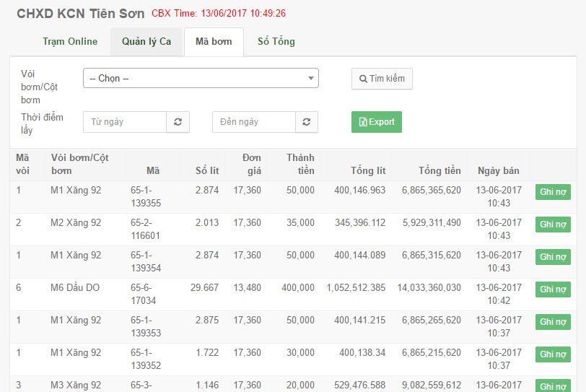Click Ghi nợ for M3 Xăng 92 row
The image size is (586, 392).
(x=553, y=386)
